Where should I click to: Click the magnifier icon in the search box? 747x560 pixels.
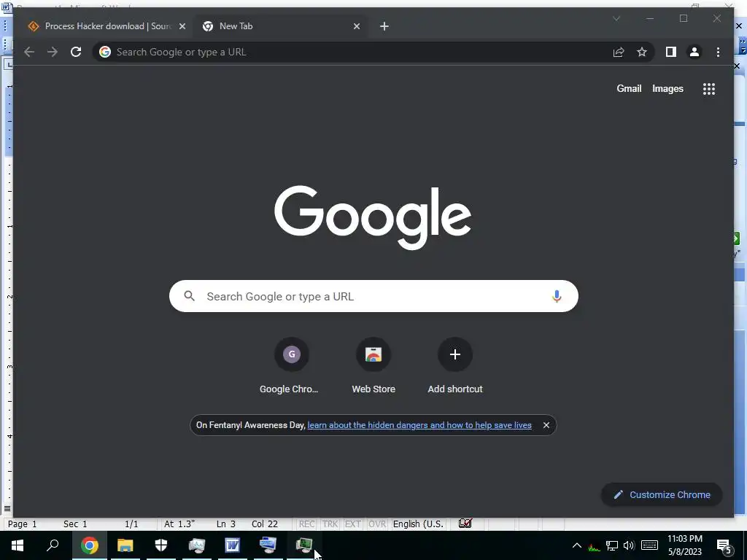pyautogui.click(x=189, y=296)
